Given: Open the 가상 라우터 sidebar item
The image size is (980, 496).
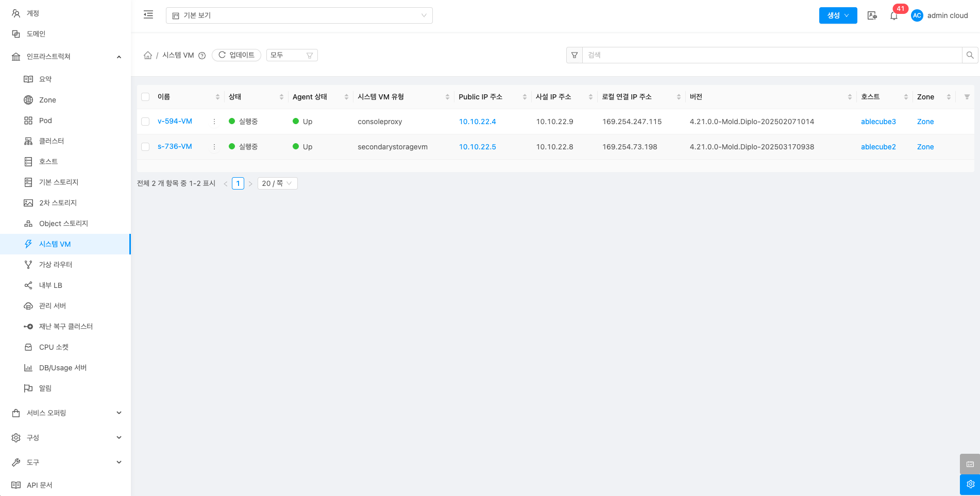Looking at the screenshot, I should coord(56,265).
